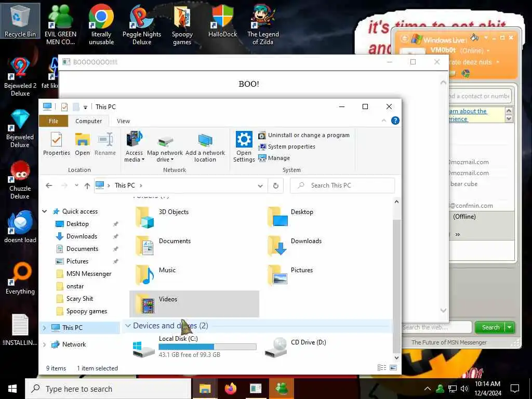Expand the address bar history dropdown
Viewport: 532px width, 399px height.
click(x=260, y=186)
